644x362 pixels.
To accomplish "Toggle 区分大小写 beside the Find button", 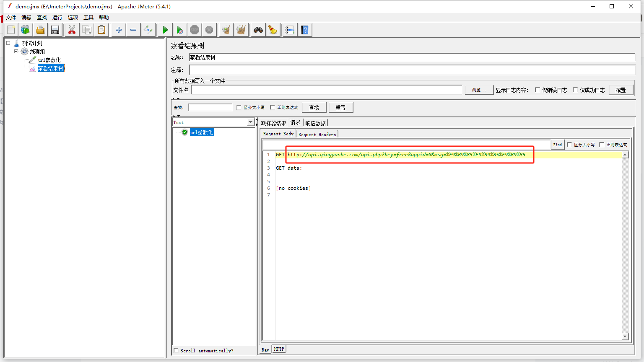I will [x=569, y=145].
